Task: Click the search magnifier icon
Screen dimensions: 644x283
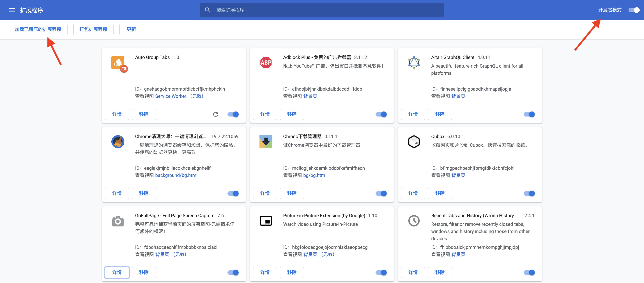Action: [207, 10]
